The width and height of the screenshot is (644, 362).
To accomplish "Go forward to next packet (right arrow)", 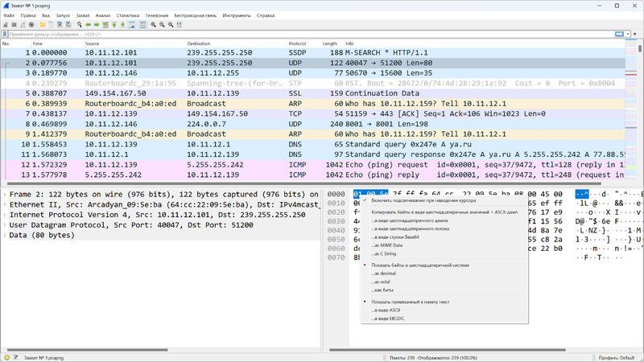I will coord(97,25).
